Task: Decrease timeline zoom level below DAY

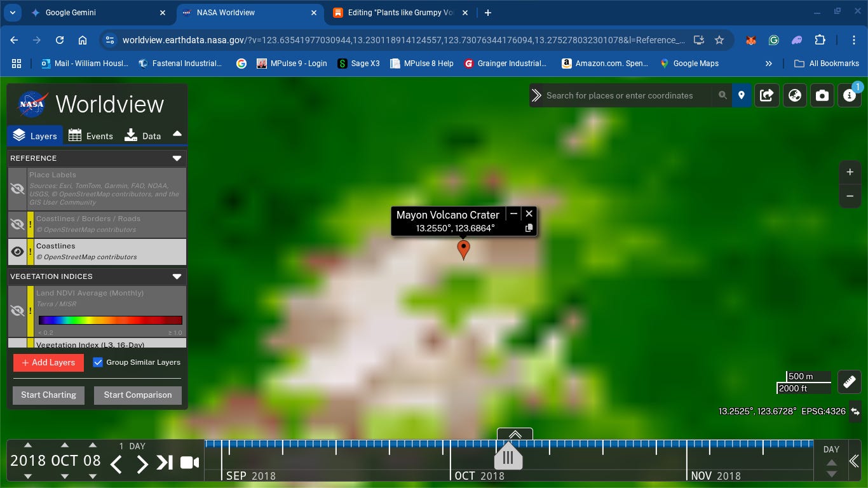Action: click(x=831, y=474)
